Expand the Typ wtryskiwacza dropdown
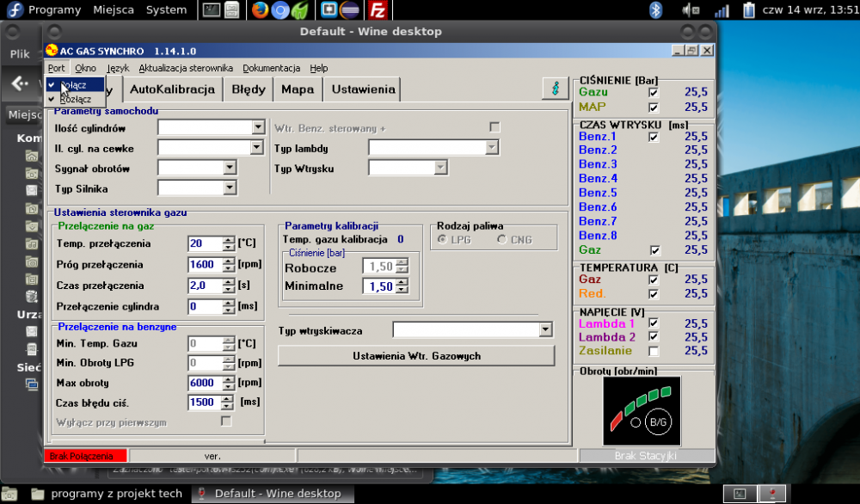The image size is (860, 504). coord(545,329)
